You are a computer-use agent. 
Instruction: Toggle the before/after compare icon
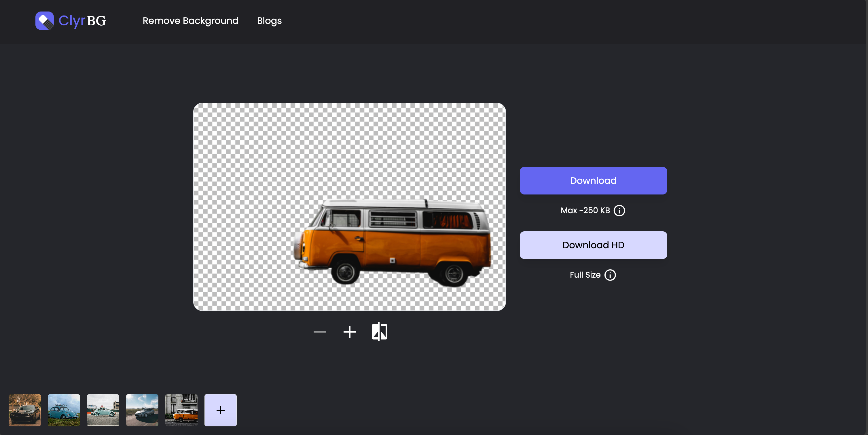tap(379, 332)
